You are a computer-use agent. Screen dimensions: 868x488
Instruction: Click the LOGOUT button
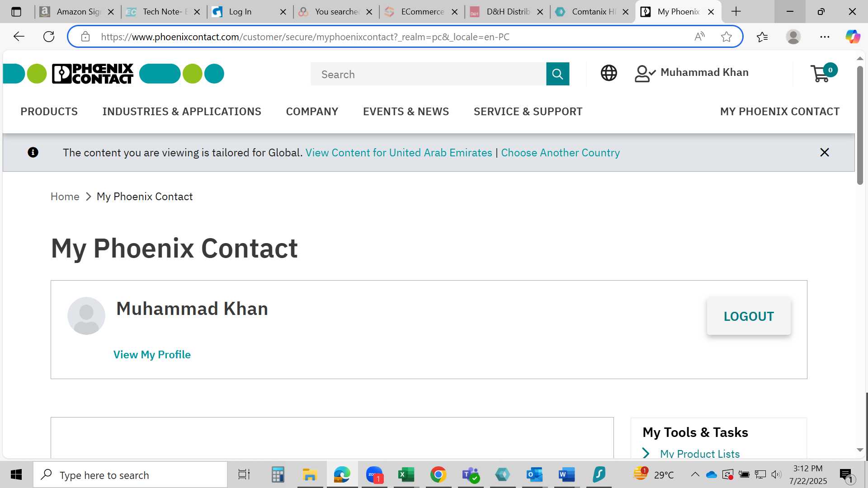tap(749, 316)
